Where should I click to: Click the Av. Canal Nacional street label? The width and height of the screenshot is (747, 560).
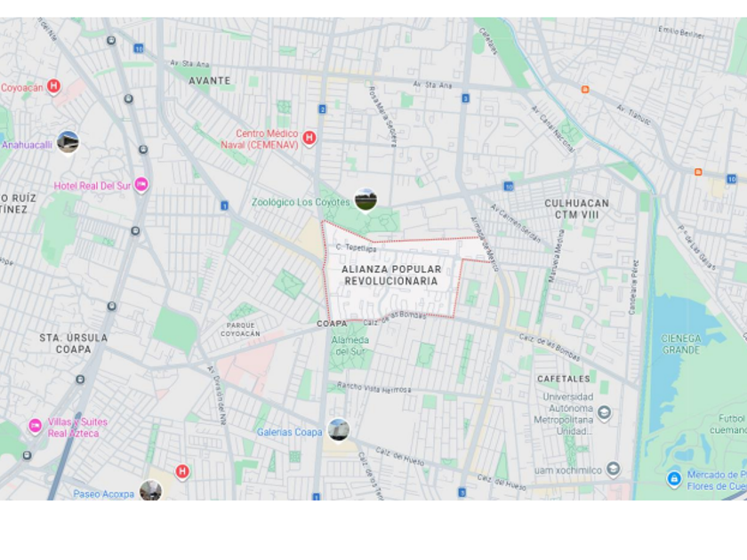[x=553, y=129]
